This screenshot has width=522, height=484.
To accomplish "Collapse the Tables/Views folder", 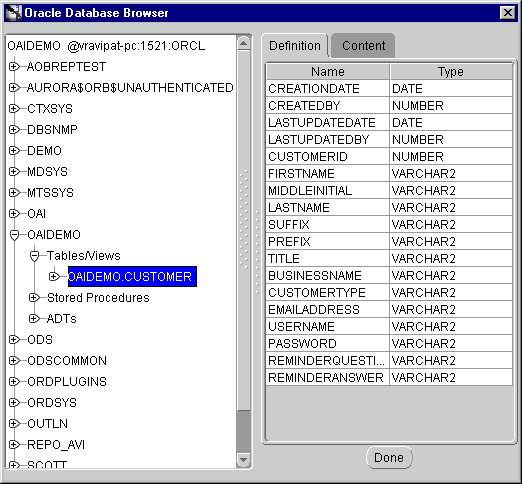I will (x=34, y=256).
